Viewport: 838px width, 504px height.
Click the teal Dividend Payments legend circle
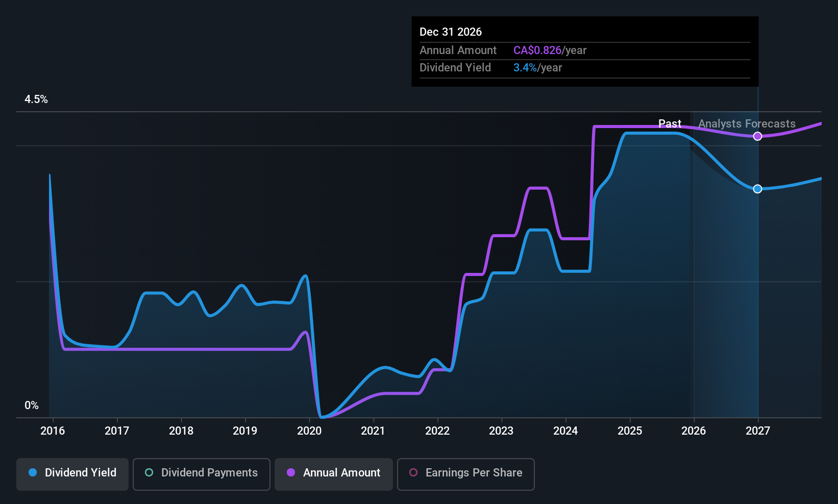[x=149, y=473]
